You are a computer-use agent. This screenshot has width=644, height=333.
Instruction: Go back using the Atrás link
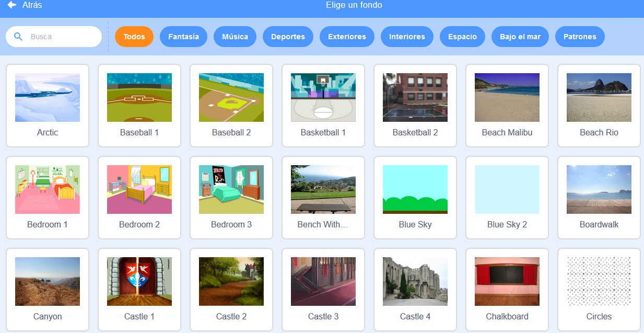tap(32, 5)
